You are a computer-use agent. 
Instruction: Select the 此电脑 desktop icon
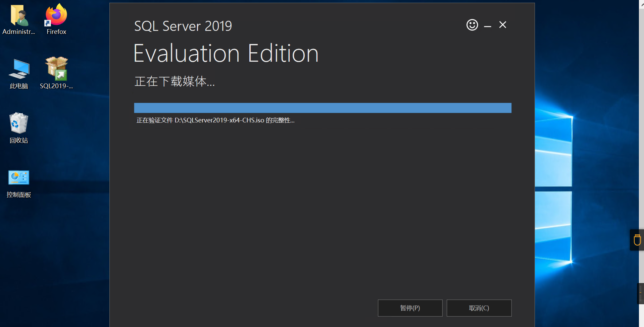pos(19,74)
